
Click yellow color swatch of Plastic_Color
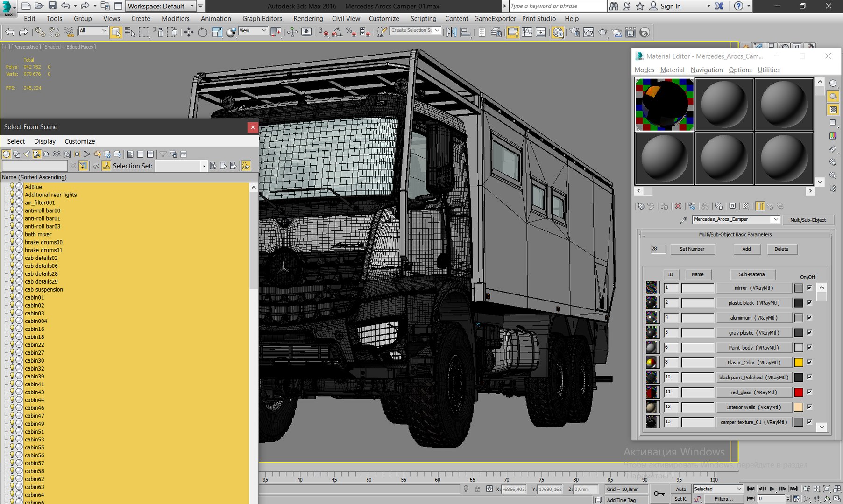(799, 363)
